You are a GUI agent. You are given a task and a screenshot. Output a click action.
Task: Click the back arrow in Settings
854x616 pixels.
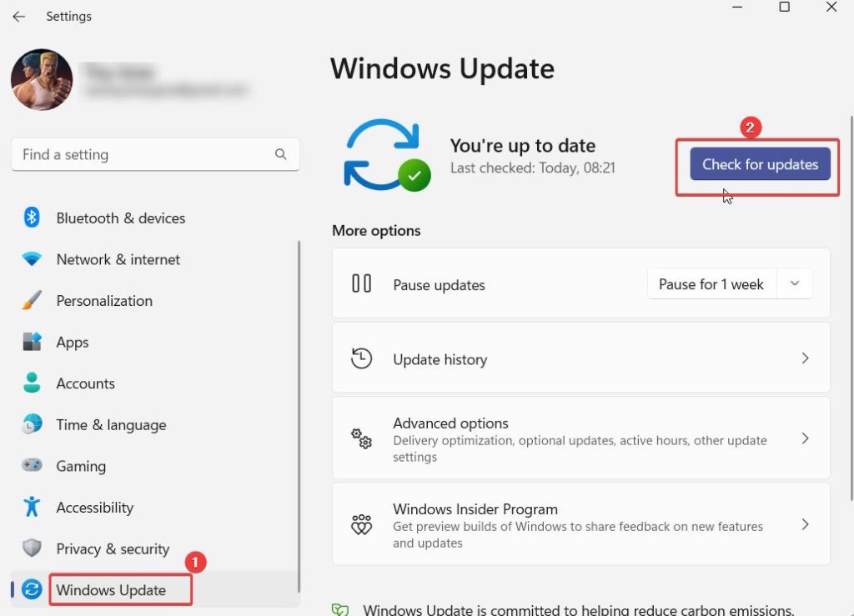pyautogui.click(x=18, y=17)
